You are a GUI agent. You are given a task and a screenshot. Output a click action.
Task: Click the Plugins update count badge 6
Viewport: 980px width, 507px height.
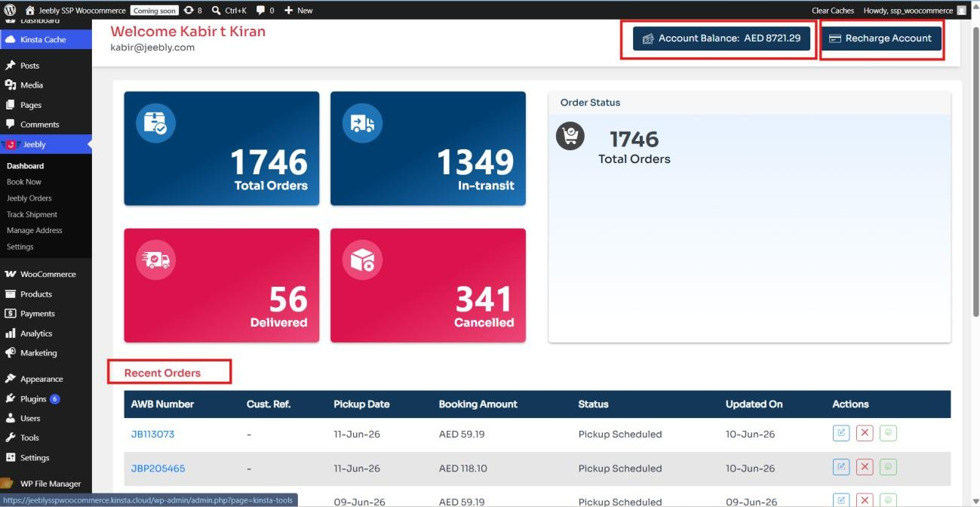[55, 398]
